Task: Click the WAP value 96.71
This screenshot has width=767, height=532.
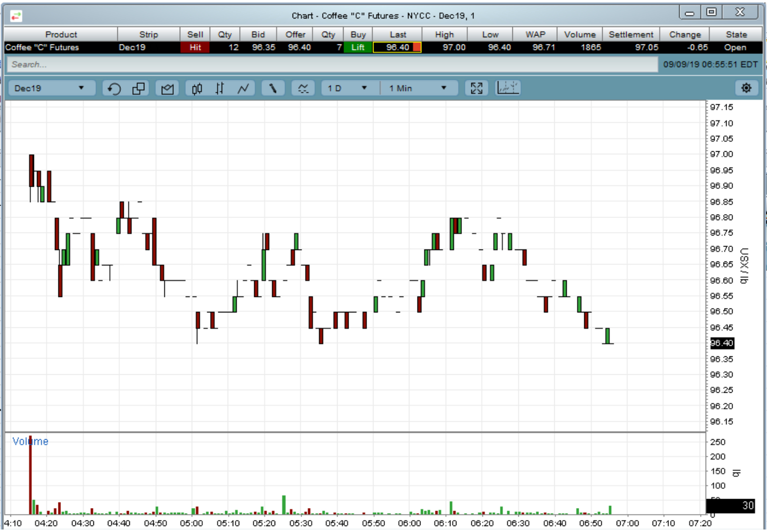Action: [544, 47]
